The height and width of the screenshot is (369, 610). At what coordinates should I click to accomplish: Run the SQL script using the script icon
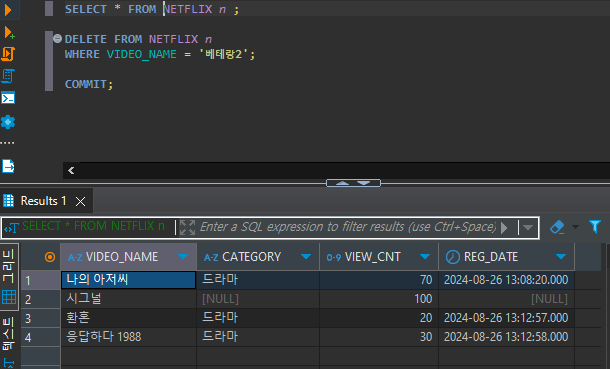click(8, 54)
